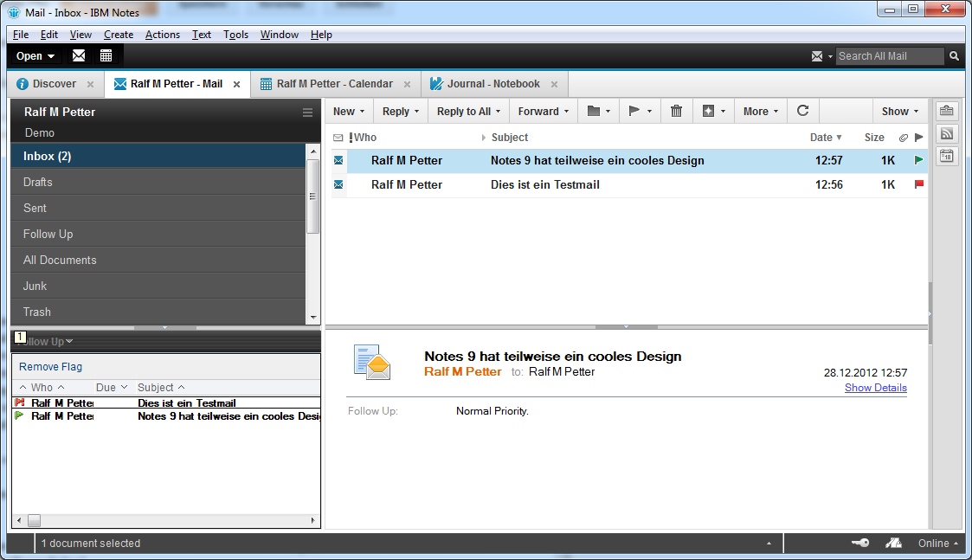972x560 pixels.
Task: Click in the Search All Mail field
Action: tap(889, 56)
